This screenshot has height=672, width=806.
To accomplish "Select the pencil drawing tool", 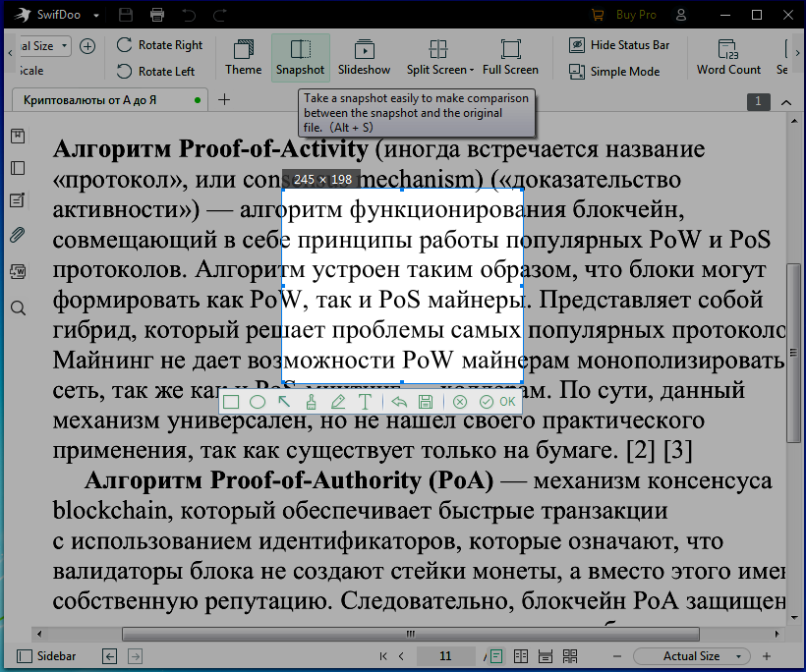I will (x=338, y=402).
